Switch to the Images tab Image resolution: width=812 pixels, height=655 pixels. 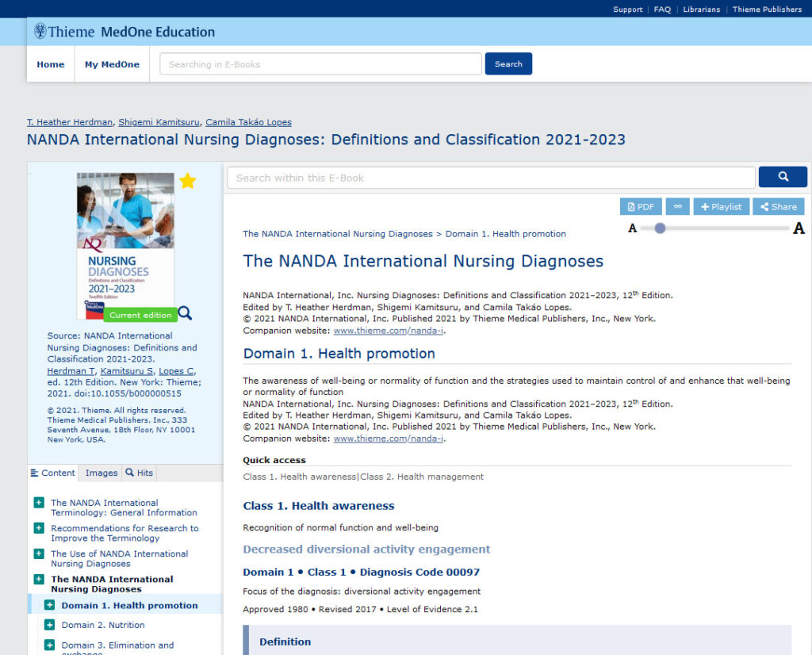click(101, 473)
